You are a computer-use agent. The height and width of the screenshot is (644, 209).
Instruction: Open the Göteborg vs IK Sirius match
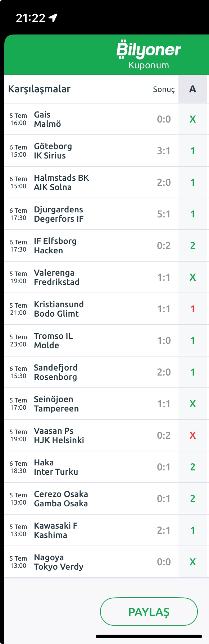(106, 151)
